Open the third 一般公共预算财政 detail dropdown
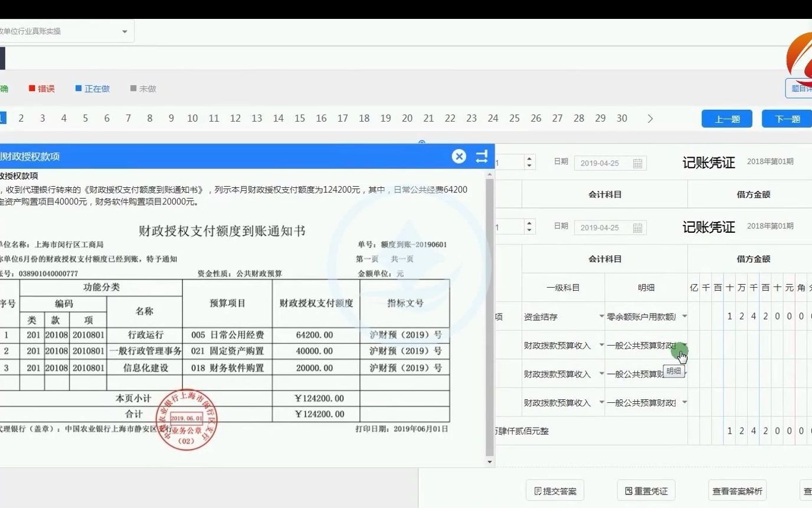Screen dimensions: 812x508 point(685,402)
